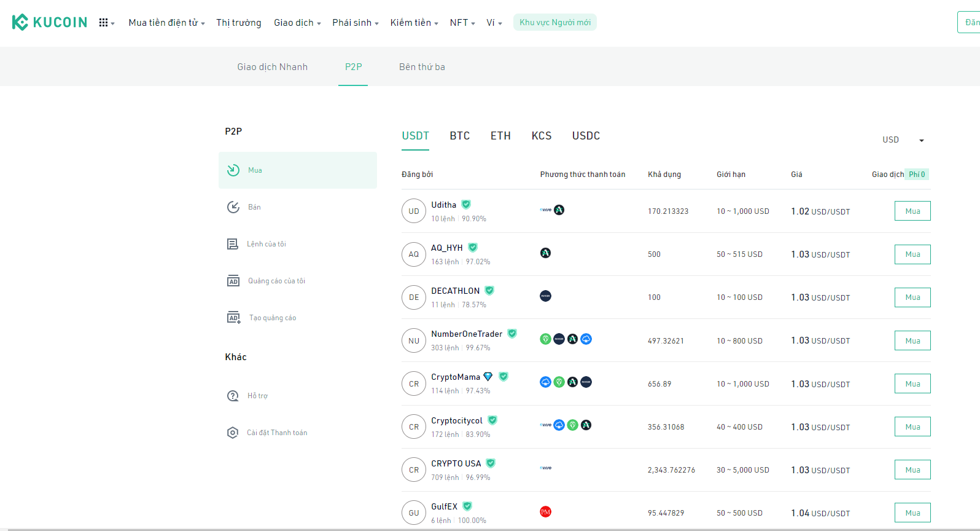The width and height of the screenshot is (980, 531).
Task: Expand the Phái sinh menu
Action: pos(356,23)
